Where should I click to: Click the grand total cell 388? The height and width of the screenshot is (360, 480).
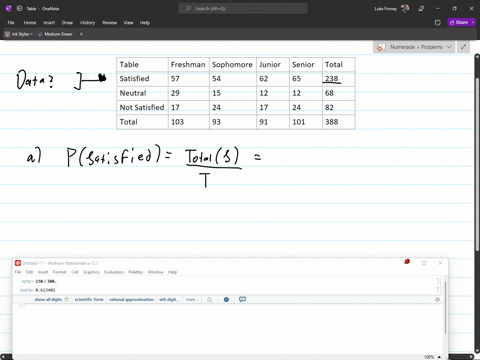click(339, 122)
